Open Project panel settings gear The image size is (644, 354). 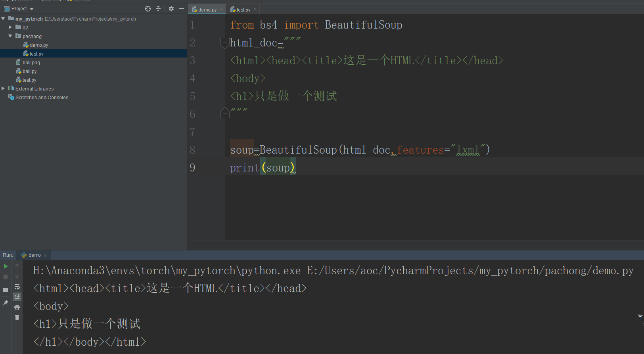pos(171,9)
